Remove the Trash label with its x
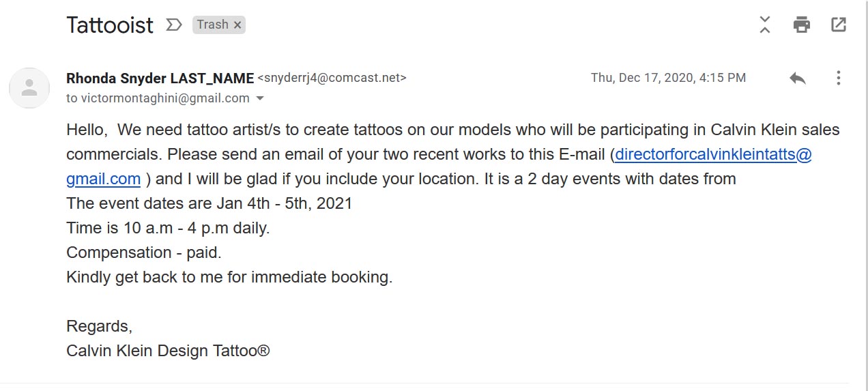This screenshot has height=391, width=868. (x=237, y=25)
